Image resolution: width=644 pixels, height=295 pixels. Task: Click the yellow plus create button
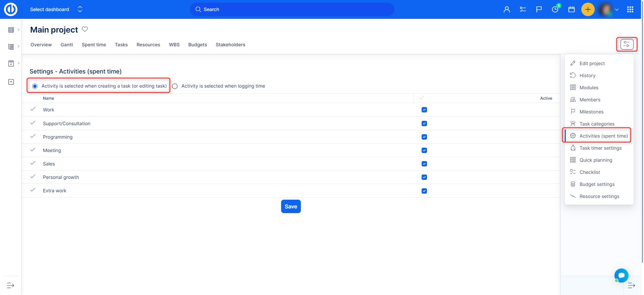tap(588, 9)
